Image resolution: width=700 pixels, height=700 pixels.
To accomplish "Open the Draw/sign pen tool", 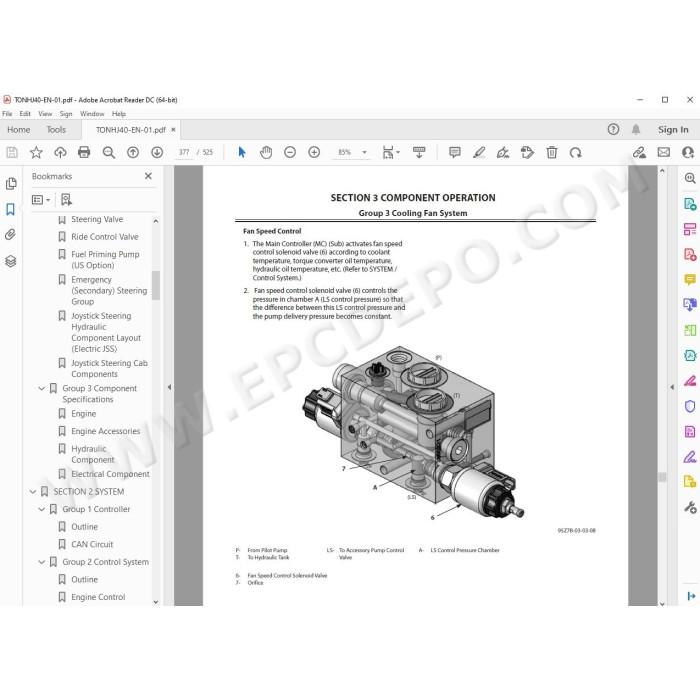I will point(503,153).
